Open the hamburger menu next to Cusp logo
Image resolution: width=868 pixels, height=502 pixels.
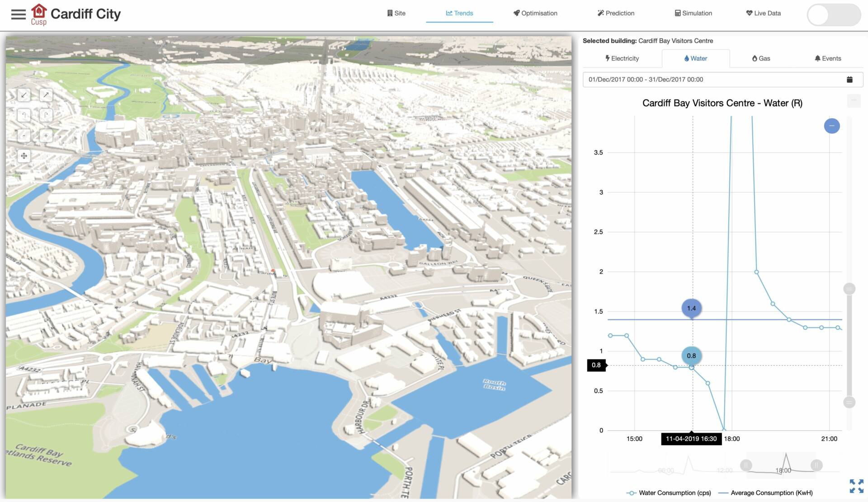tap(18, 14)
